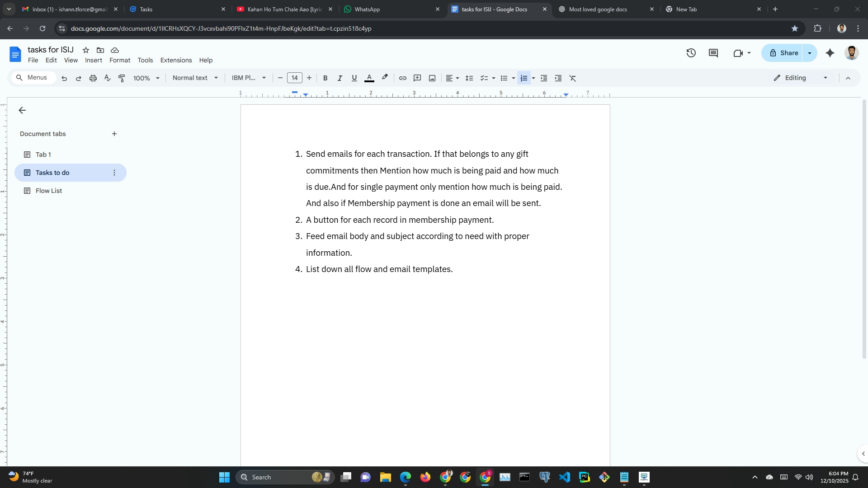Toggle italic formatting

pyautogui.click(x=340, y=78)
